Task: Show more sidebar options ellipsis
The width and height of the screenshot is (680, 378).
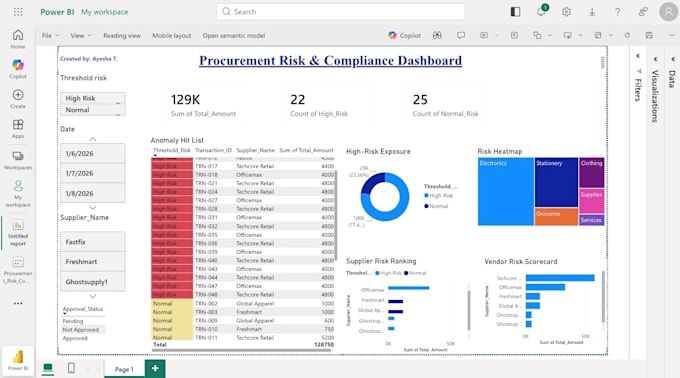Action: click(x=18, y=303)
